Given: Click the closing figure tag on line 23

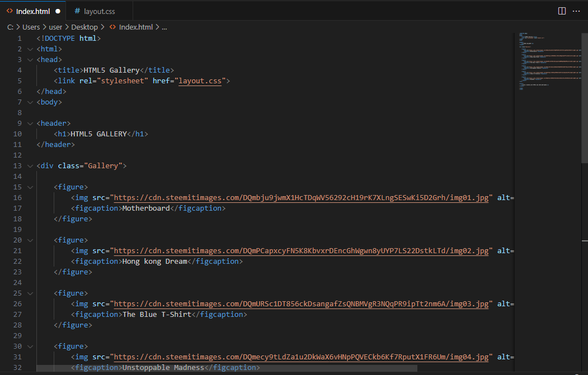Looking at the screenshot, I should coord(73,272).
